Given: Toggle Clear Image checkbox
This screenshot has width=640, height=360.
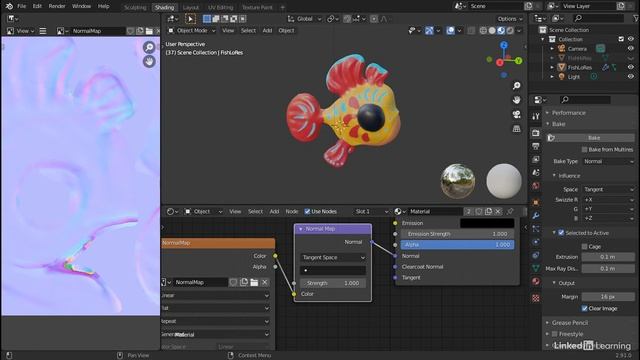Looking at the screenshot, I should click(584, 309).
